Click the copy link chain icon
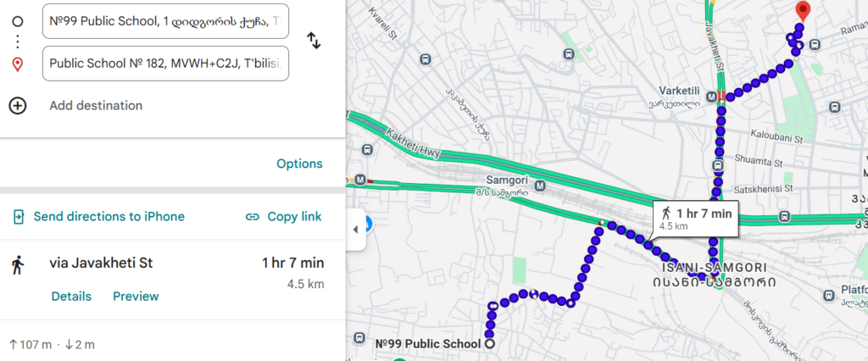This screenshot has height=361, width=868. click(252, 217)
